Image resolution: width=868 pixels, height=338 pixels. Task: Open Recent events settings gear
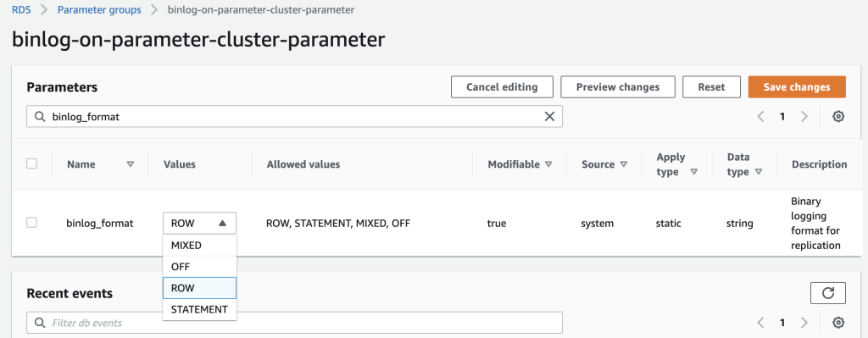[838, 323]
